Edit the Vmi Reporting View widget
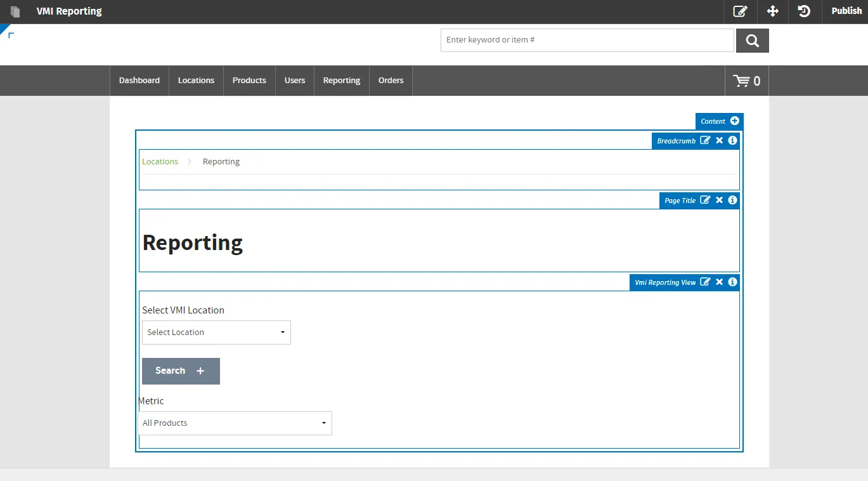The height and width of the screenshot is (481, 868). [705, 282]
